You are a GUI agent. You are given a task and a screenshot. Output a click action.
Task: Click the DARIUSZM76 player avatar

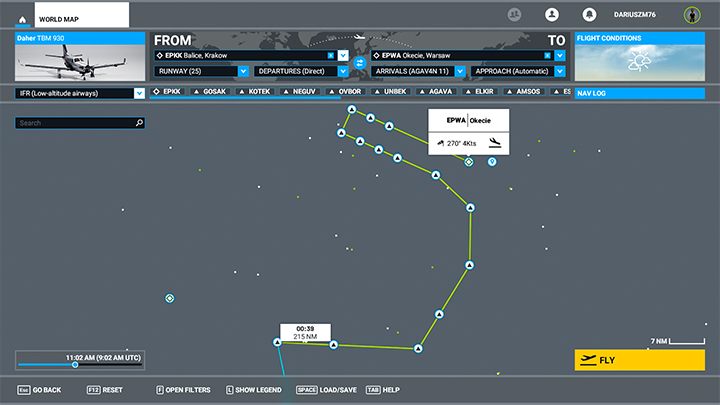click(691, 14)
